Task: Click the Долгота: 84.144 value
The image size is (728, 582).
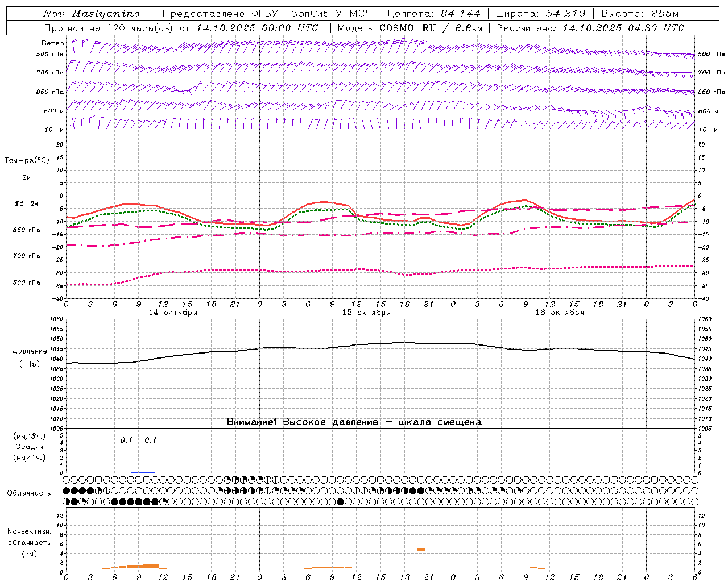Action: click(x=433, y=14)
